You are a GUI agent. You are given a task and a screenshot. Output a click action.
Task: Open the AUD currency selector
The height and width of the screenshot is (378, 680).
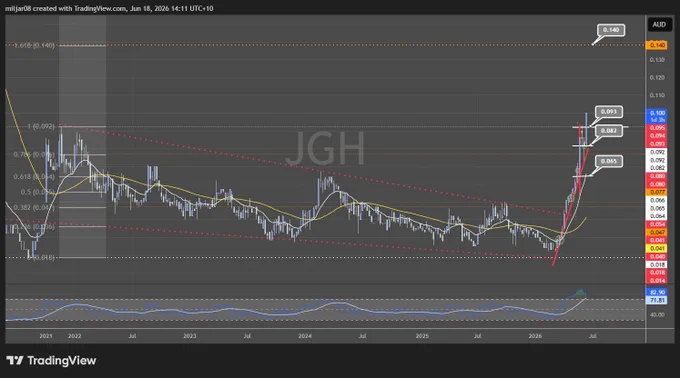[659, 25]
